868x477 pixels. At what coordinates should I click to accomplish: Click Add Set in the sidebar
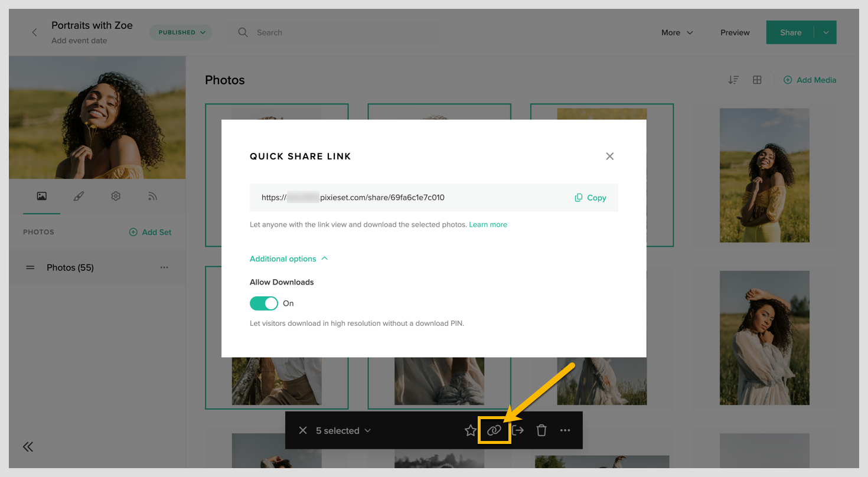(151, 232)
